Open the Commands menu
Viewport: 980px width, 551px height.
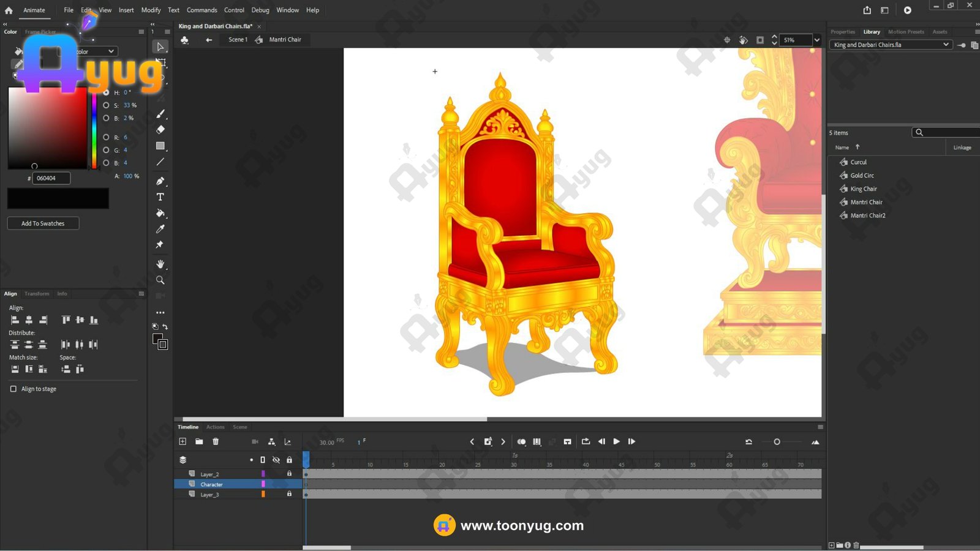coord(202,10)
